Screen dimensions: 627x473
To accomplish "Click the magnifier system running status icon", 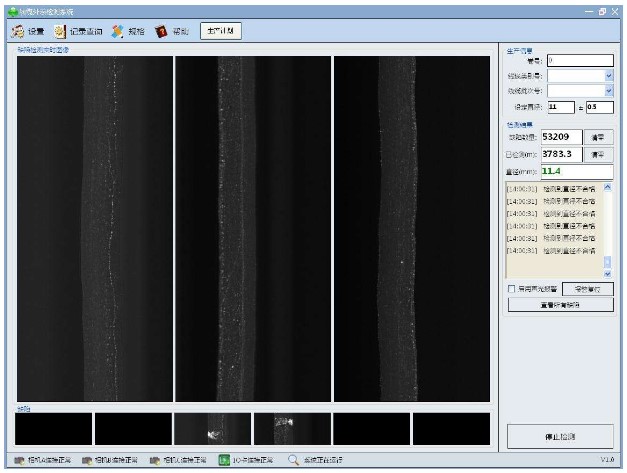I will tap(293, 461).
